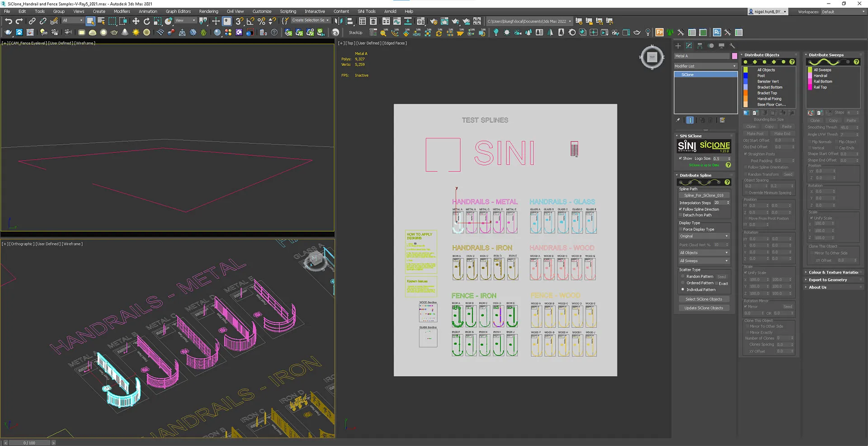This screenshot has height=446, width=868.
Task: Open the All Sweeps dropdown in Display Type
Action: coord(704,261)
